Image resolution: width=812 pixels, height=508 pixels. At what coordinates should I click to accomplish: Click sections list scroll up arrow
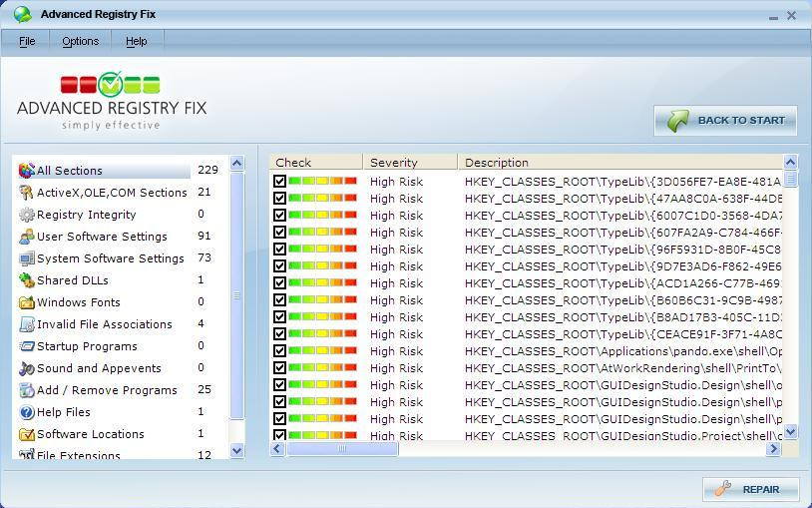(x=236, y=164)
